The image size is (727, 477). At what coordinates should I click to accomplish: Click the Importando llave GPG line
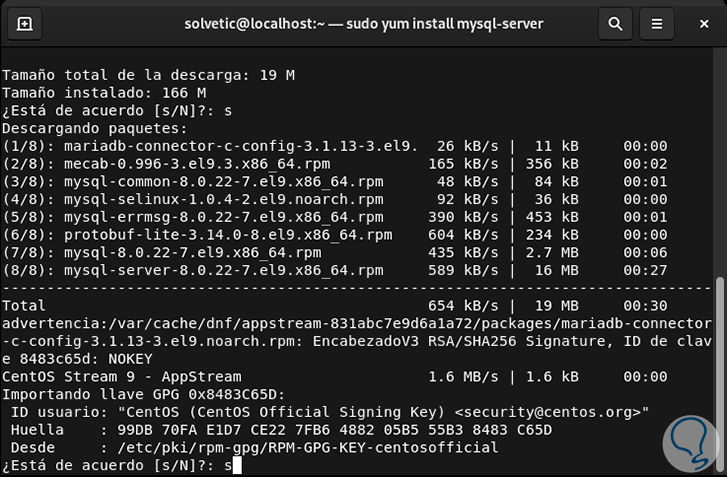pyautogui.click(x=143, y=395)
